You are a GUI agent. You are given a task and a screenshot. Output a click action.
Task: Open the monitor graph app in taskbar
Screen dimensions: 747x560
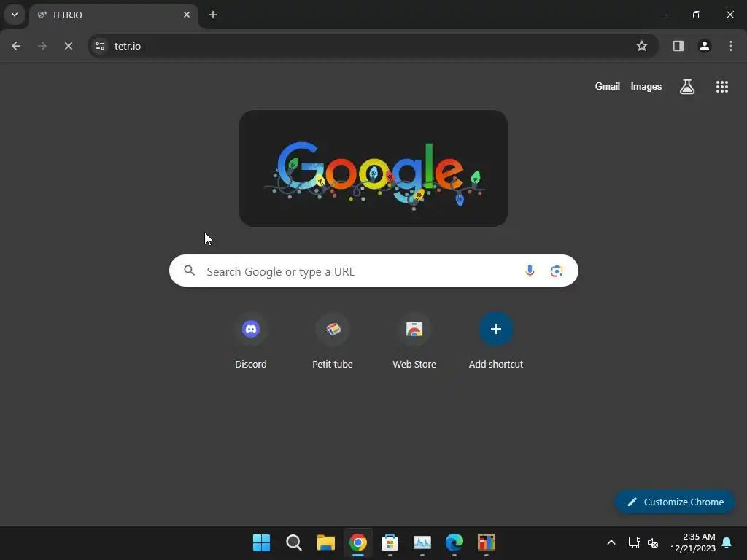pos(422,542)
